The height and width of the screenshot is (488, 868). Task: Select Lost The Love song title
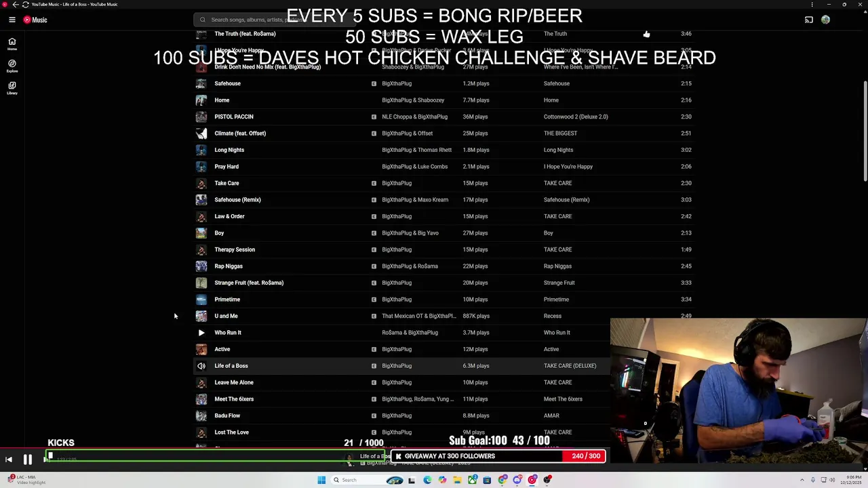[x=231, y=432]
